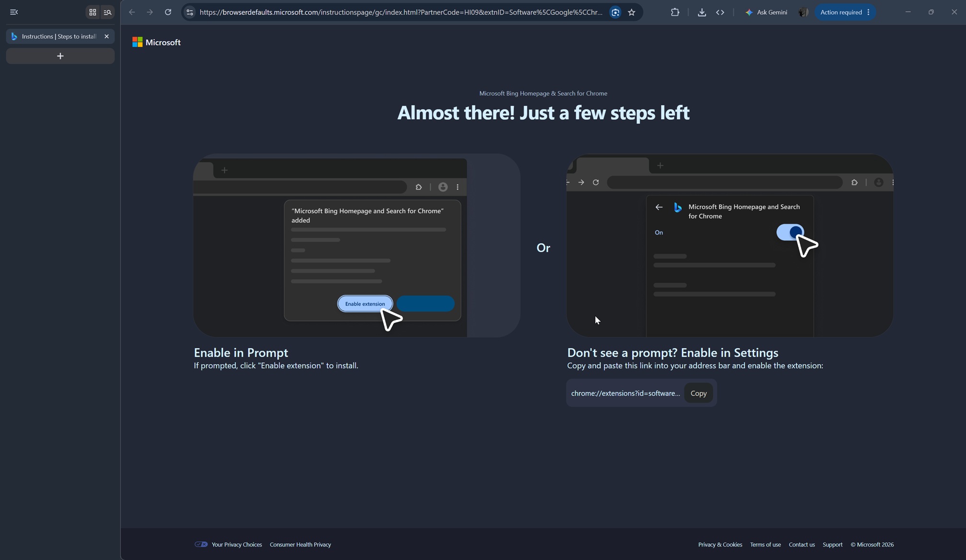The height and width of the screenshot is (560, 966).
Task: Click the 'Almost there! Just a few steps left' heading
Action: tap(543, 113)
